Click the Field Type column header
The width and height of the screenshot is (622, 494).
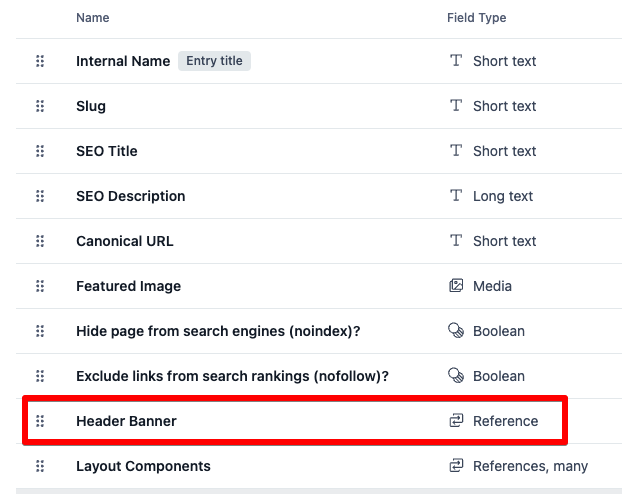(x=476, y=18)
